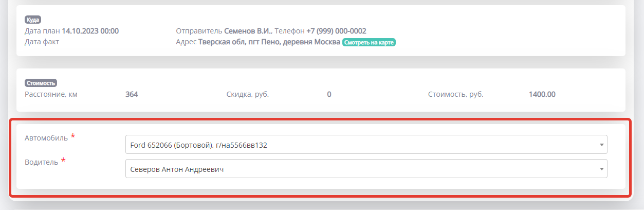644x210 pixels.
Task: Click the arrow icon in the Автомобиль field
Action: [601, 145]
